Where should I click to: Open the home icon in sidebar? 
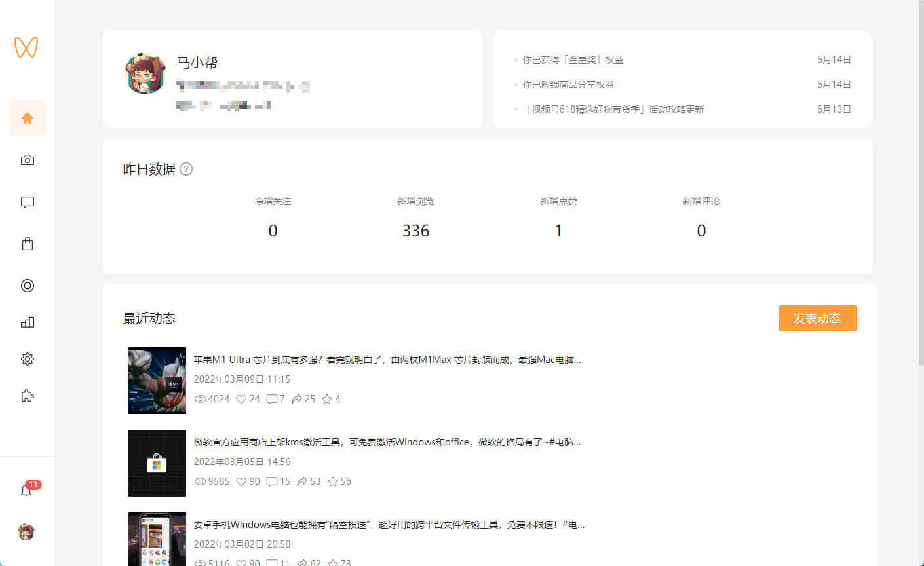28,118
